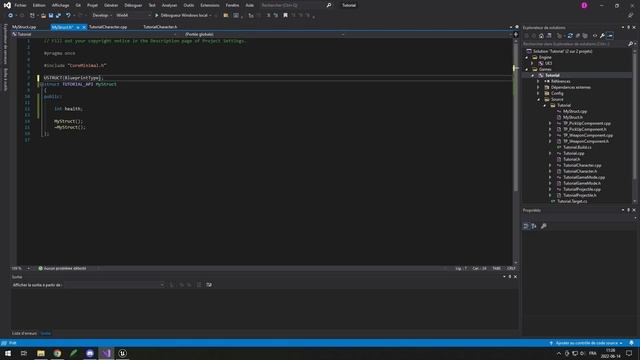This screenshot has height=360, width=640.
Task: Select MyStruct.h in Solution Explorer
Action: coord(573,118)
